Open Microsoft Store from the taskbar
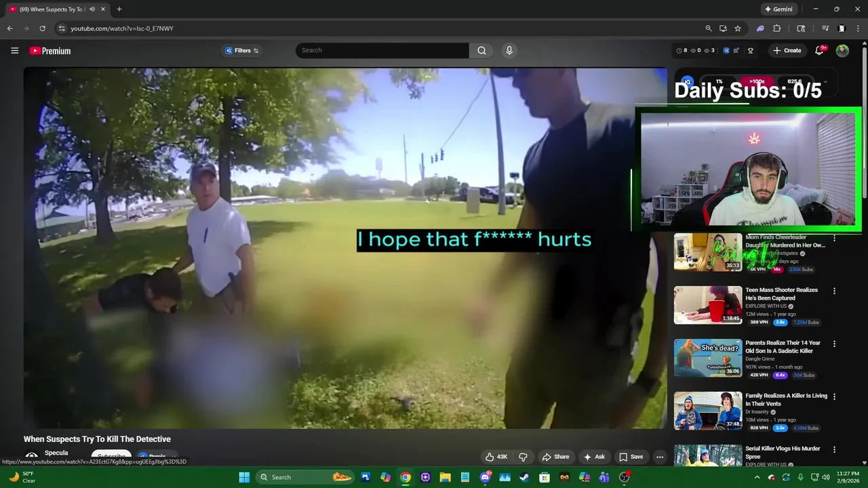868x488 pixels. [x=544, y=477]
